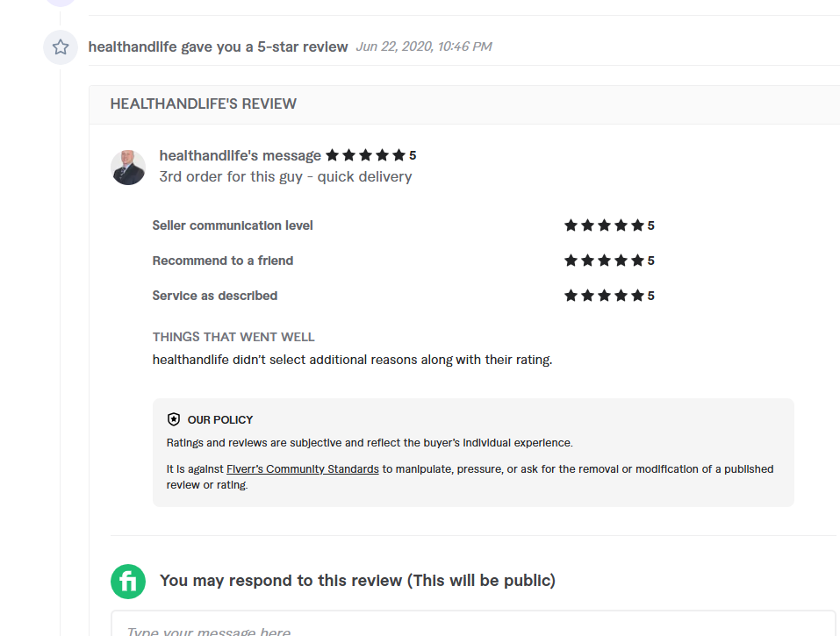
Task: Click the 'Recommend to a friend' label
Action: (223, 261)
